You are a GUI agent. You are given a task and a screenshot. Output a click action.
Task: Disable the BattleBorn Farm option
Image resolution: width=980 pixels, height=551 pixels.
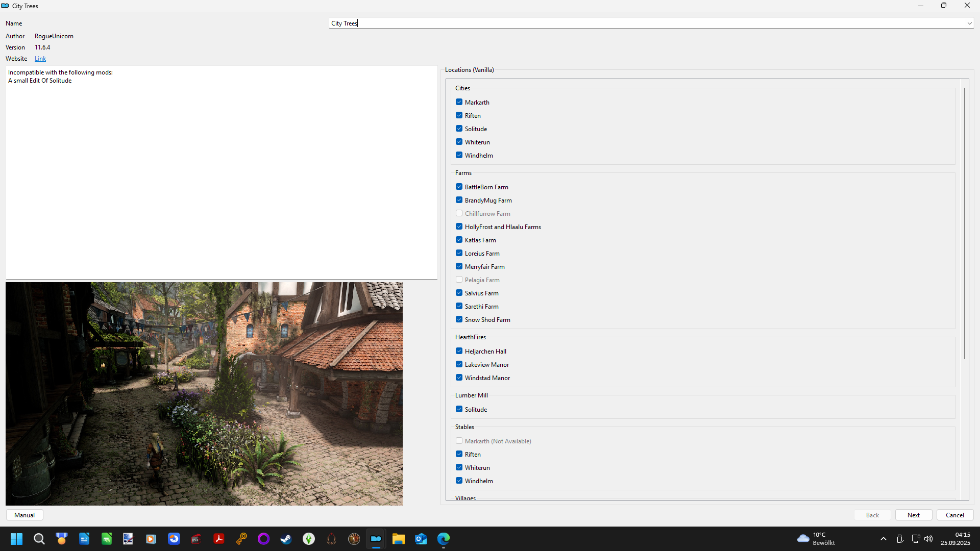coord(459,187)
